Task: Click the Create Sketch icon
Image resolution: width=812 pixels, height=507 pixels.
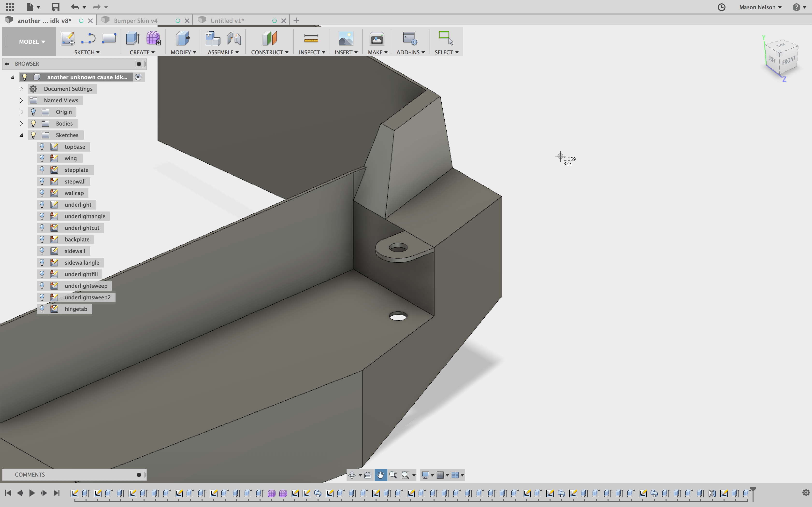Action: 68,39
